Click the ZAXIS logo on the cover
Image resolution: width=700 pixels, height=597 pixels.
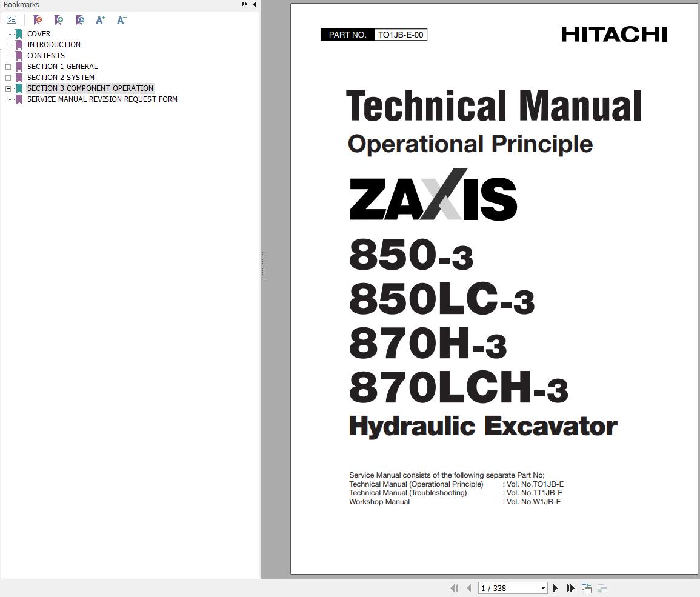click(433, 195)
